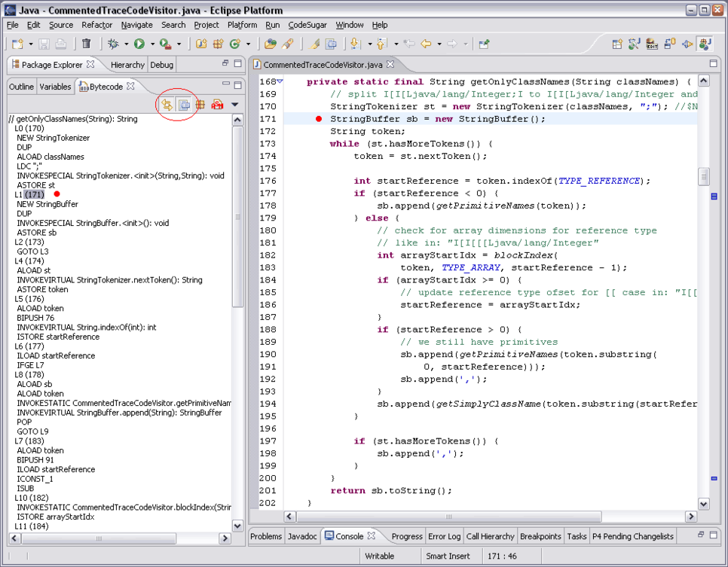The height and width of the screenshot is (567, 728).
Task: Toggle Link with Editor in Bytecode view
Action: pyautogui.click(x=167, y=105)
